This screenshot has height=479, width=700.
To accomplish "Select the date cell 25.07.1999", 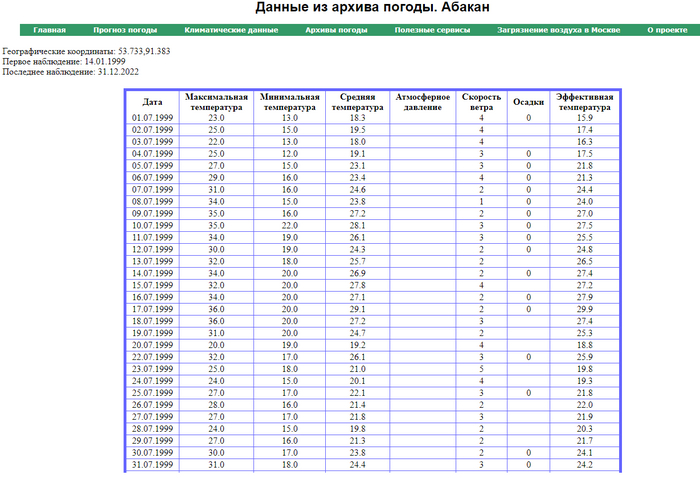I will (152, 393).
